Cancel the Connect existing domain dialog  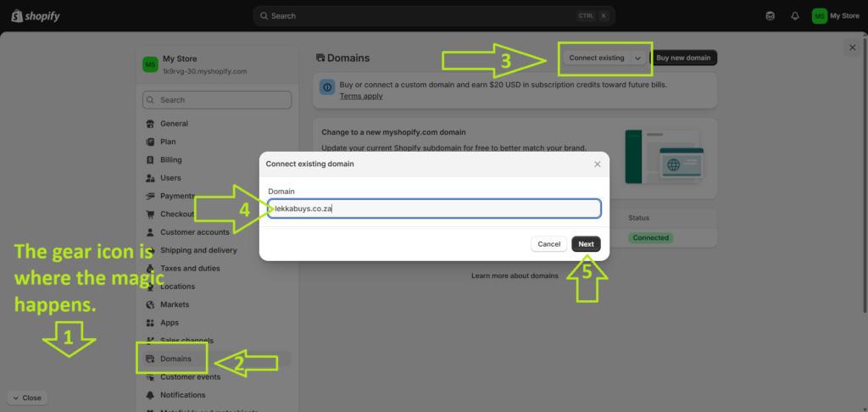pos(548,243)
